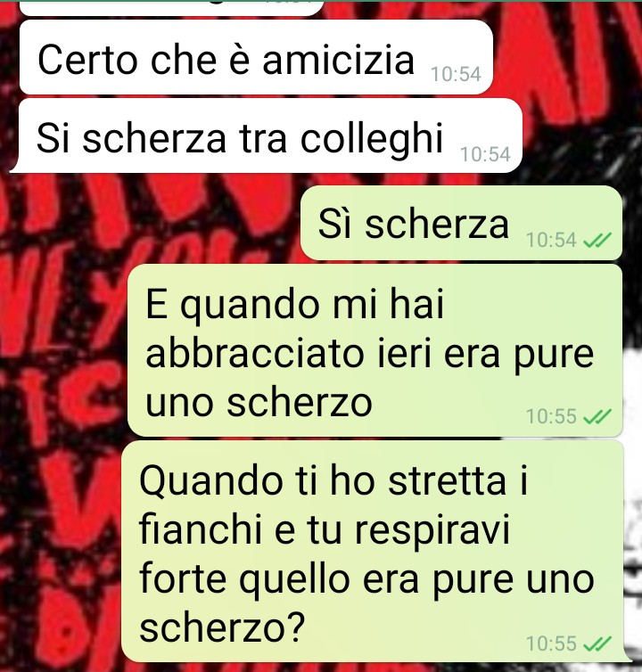This screenshot has height=672, width=642.
Task: Select the message starting 'E quando mi hai'
Action: (x=375, y=350)
